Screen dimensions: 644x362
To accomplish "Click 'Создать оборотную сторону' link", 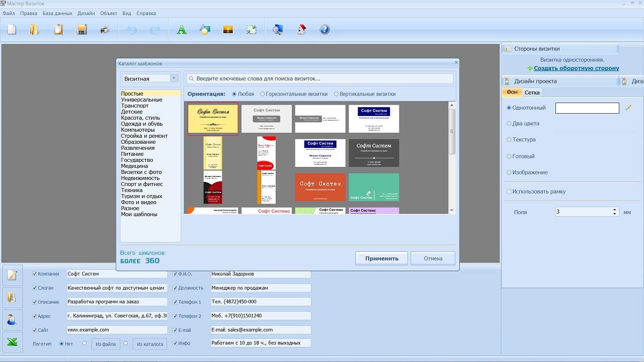I will tap(576, 68).
